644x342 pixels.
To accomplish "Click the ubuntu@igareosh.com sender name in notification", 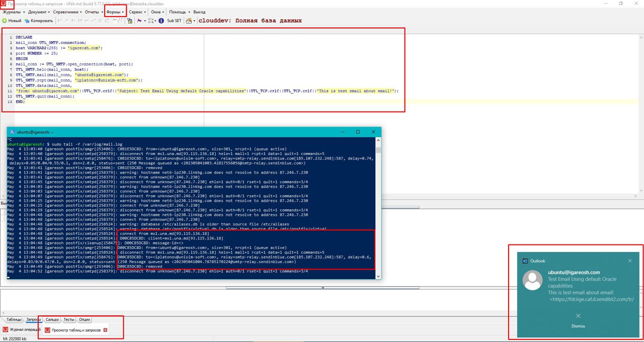I will (574, 272).
